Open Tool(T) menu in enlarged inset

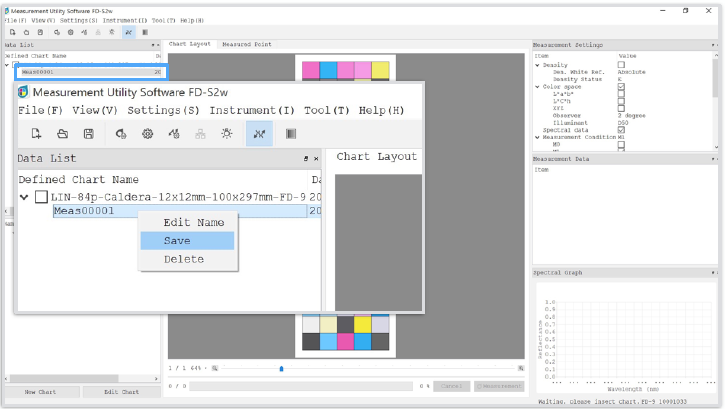click(x=326, y=110)
